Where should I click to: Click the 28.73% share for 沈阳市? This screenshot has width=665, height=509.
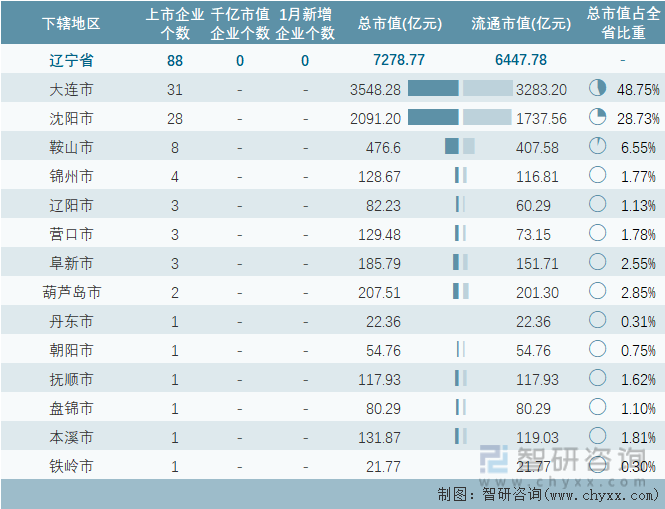click(638, 119)
